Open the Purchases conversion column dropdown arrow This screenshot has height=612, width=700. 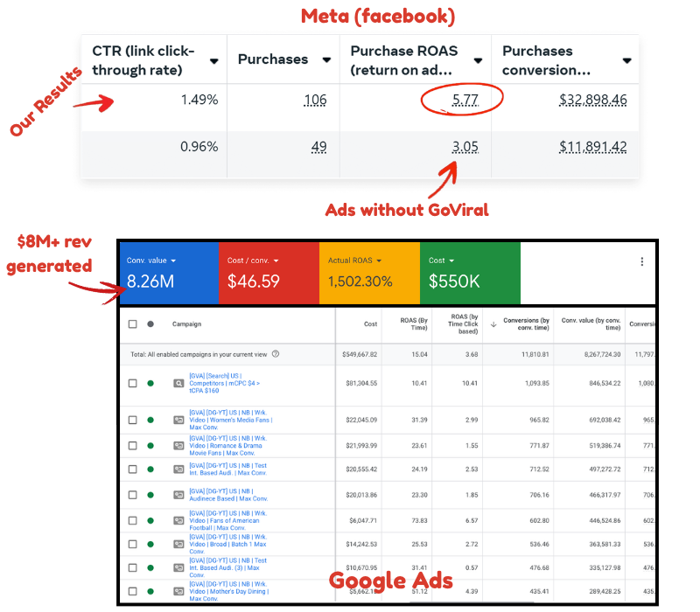point(626,60)
